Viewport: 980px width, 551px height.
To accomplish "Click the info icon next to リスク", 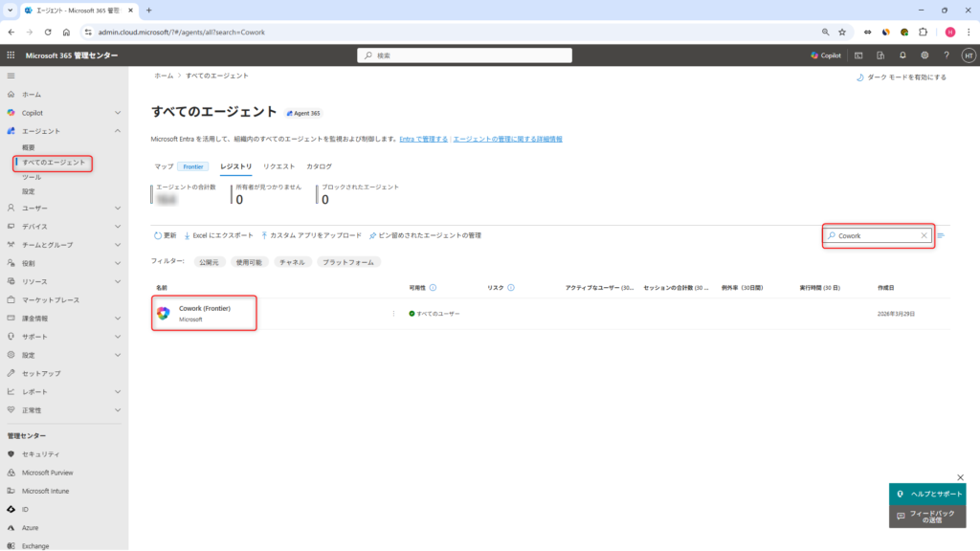I will 511,287.
